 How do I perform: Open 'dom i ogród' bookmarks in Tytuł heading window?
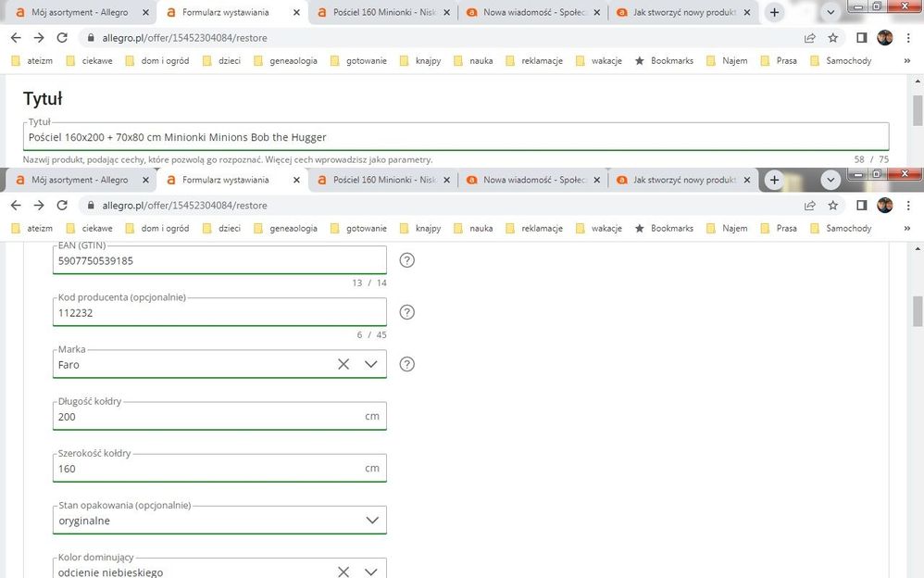click(157, 61)
